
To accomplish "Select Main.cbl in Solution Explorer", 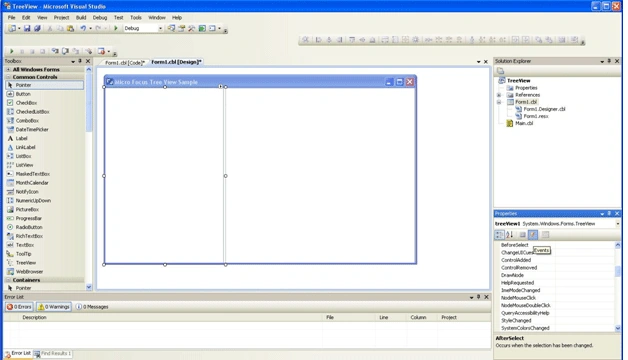I will click(x=524, y=123).
